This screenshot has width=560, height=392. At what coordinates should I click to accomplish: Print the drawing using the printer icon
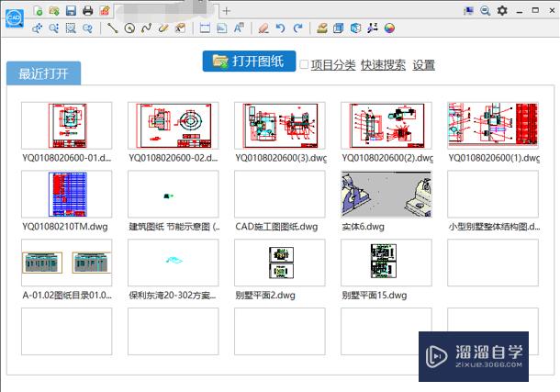click(x=87, y=11)
